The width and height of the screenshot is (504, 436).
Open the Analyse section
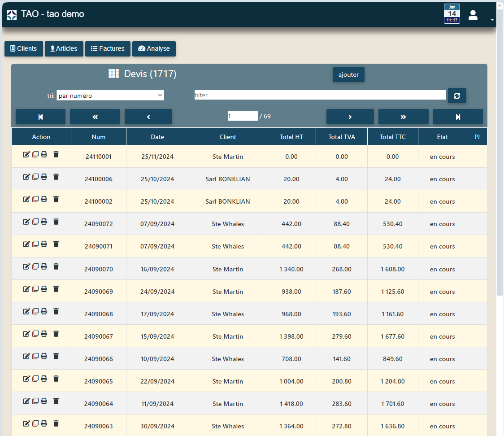(154, 49)
